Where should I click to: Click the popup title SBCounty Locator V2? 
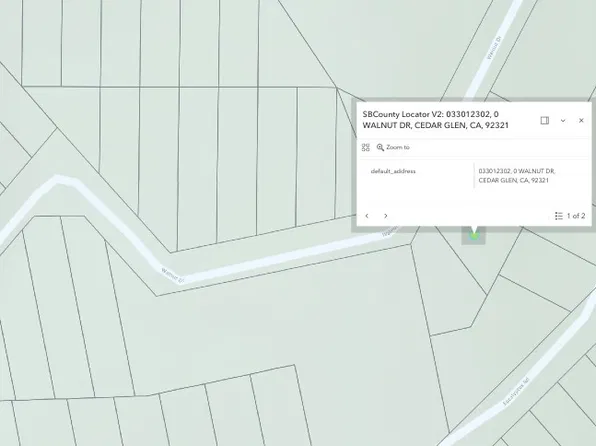(435, 120)
